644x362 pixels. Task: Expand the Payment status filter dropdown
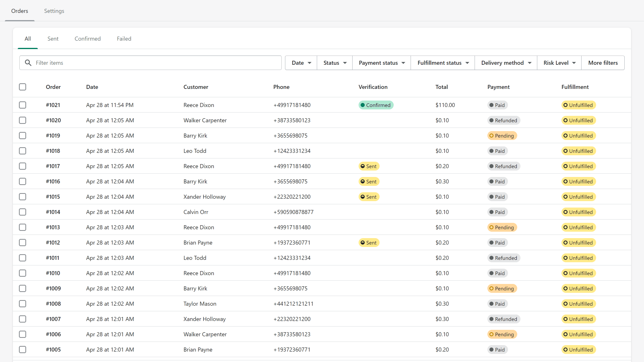tap(382, 63)
